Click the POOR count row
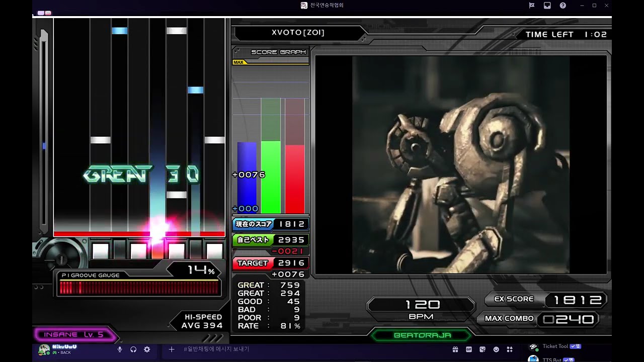Image resolution: width=644 pixels, height=362 pixels. coord(269,318)
